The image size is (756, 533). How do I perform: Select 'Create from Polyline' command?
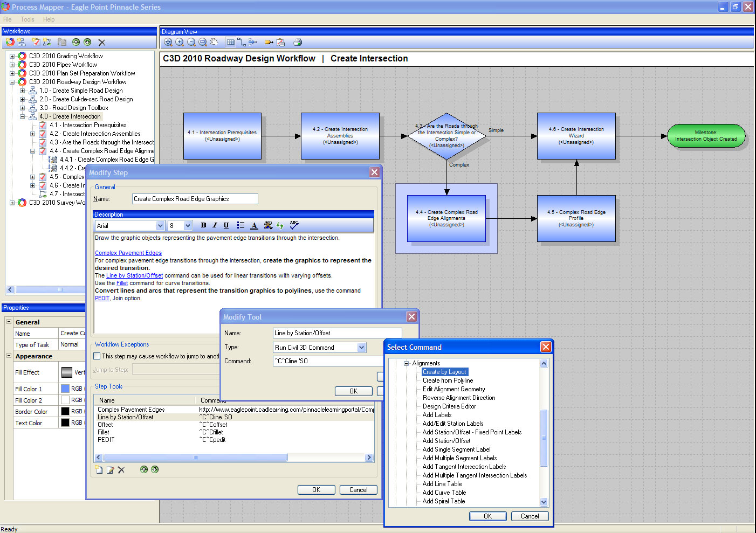(448, 380)
